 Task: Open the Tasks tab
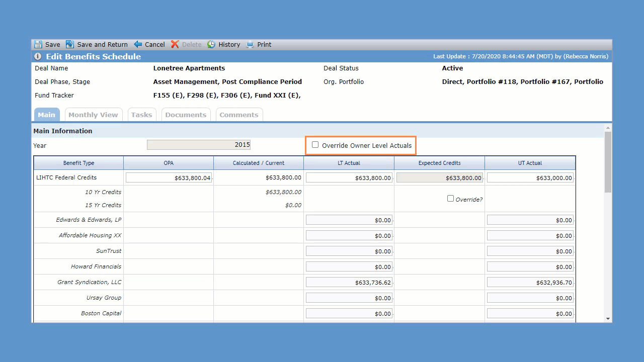(141, 115)
